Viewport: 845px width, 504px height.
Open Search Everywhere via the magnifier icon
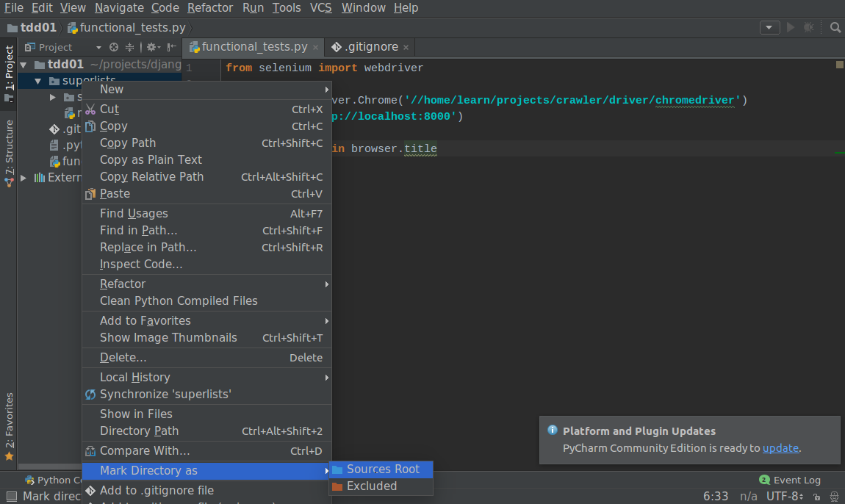pos(835,26)
